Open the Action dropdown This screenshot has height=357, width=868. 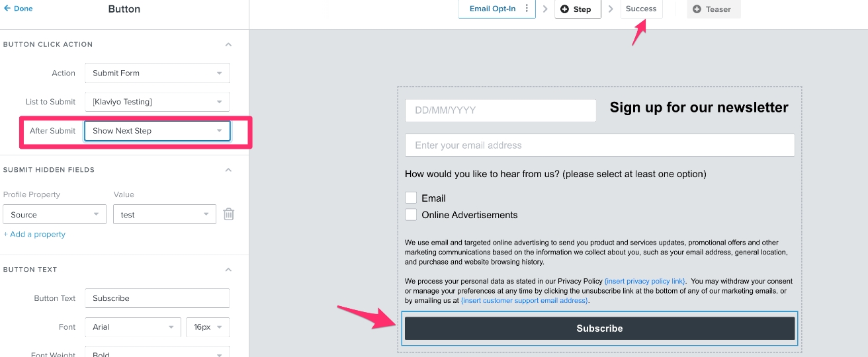157,73
